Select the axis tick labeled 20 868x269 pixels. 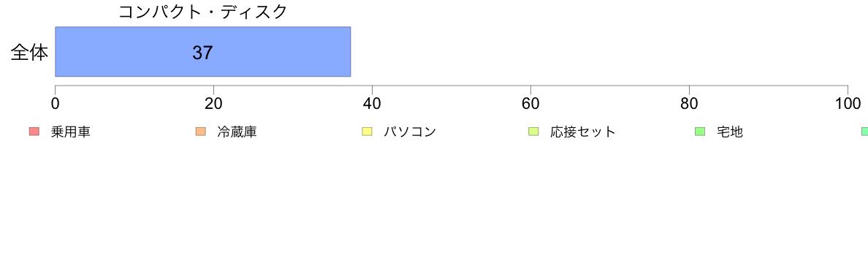click(x=213, y=103)
